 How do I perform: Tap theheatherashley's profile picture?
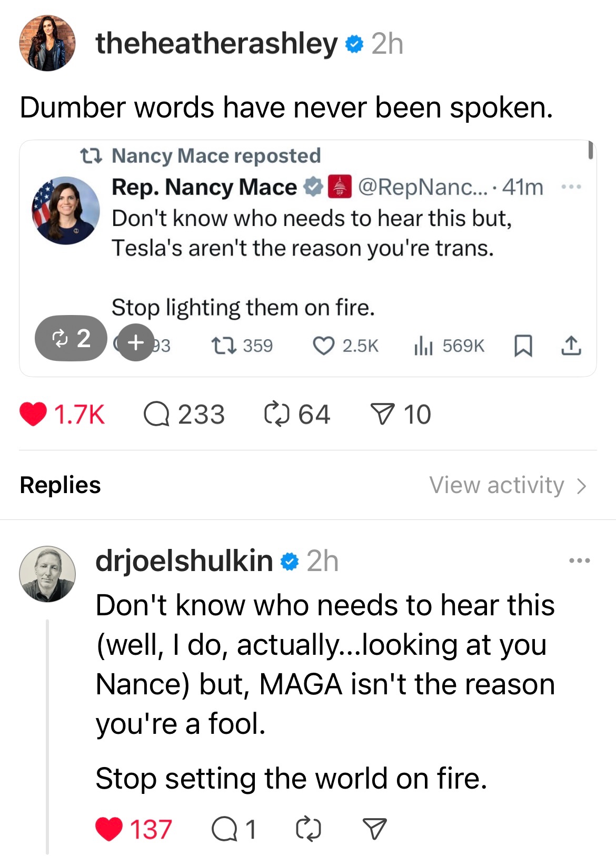pos(47,43)
